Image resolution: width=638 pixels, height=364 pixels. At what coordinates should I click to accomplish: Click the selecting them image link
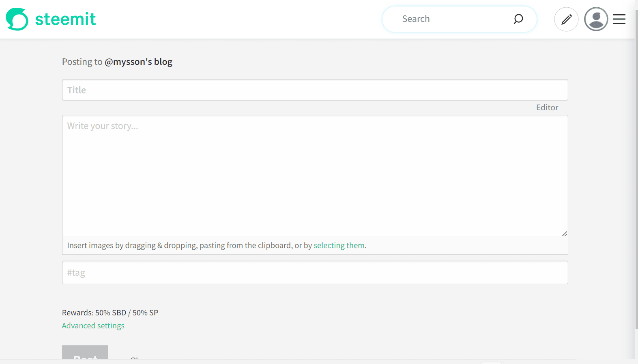point(339,245)
